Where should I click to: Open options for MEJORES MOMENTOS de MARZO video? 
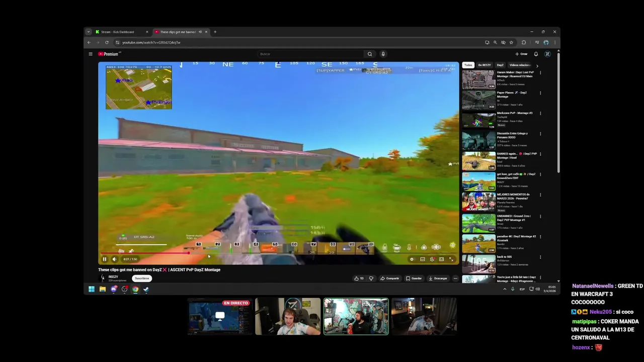(540, 195)
